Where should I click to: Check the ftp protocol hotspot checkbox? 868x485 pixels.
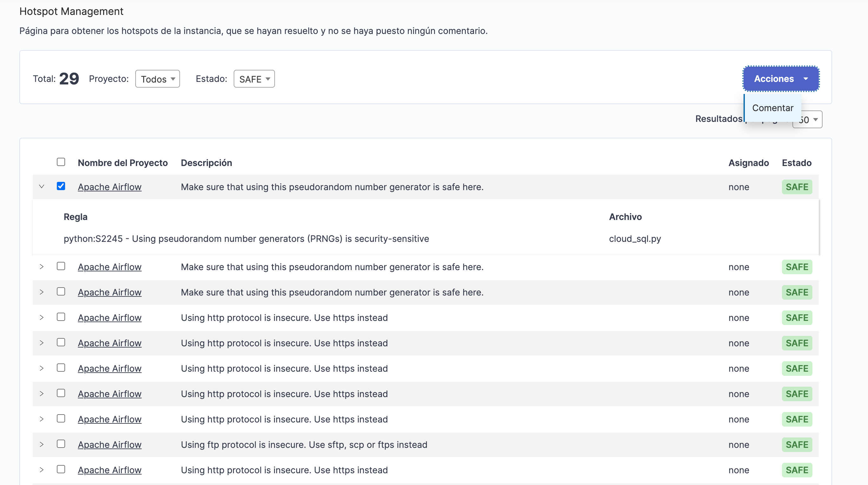click(x=61, y=444)
